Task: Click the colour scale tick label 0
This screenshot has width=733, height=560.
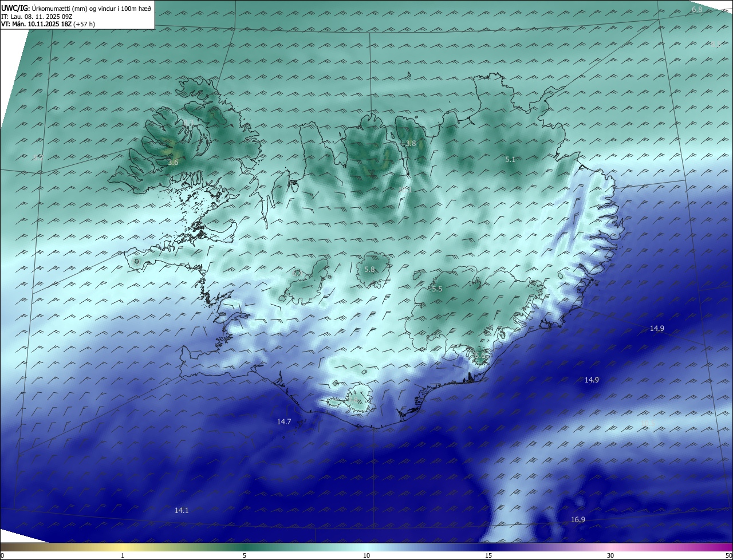Action: (x=2, y=555)
